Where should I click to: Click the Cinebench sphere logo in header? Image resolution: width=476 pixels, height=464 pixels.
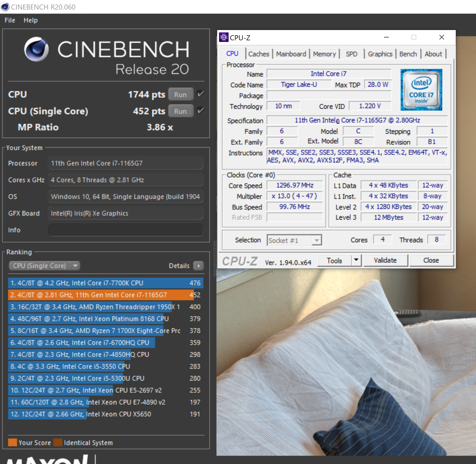[36, 49]
